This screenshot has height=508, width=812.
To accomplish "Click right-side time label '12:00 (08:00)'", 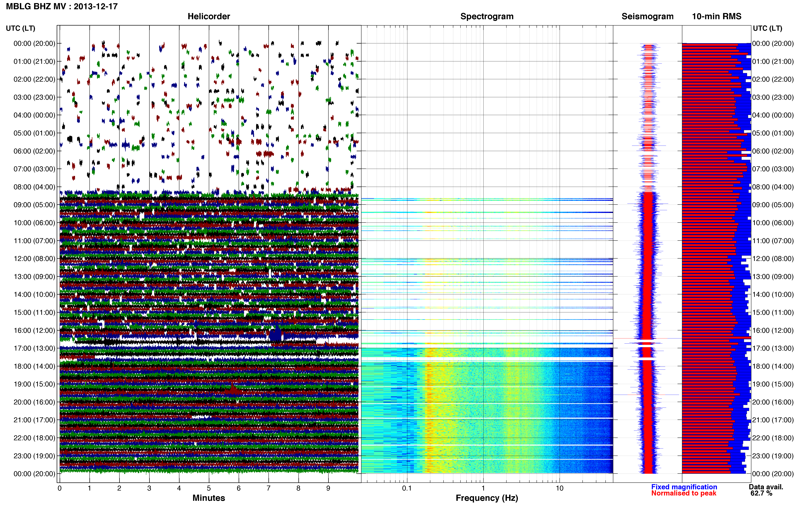I will point(773,259).
